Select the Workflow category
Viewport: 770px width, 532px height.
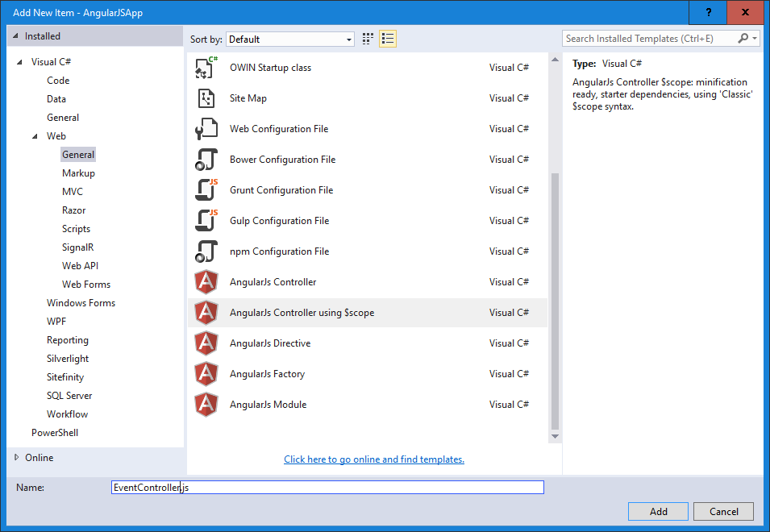67,414
